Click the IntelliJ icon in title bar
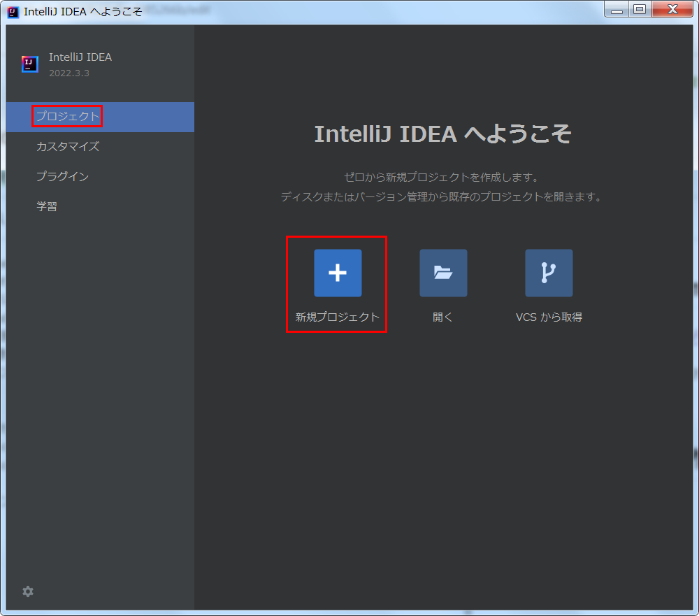The height and width of the screenshot is (616, 699). click(x=13, y=12)
